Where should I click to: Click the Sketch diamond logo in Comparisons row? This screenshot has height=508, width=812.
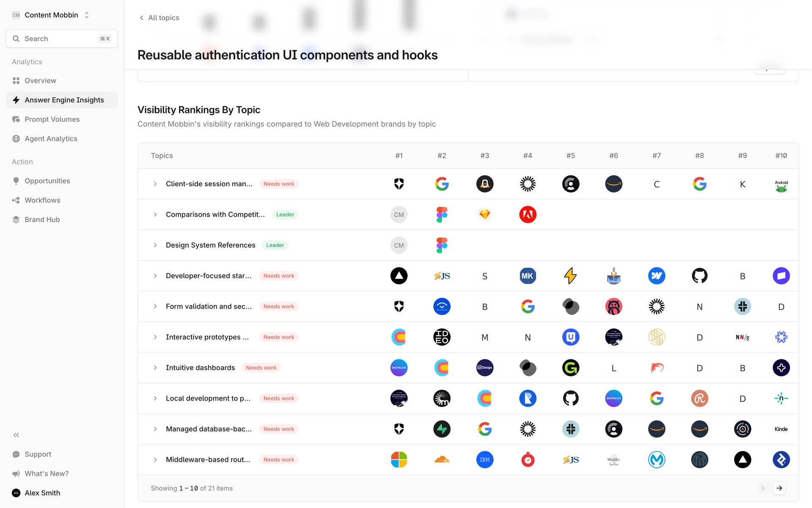[485, 215]
